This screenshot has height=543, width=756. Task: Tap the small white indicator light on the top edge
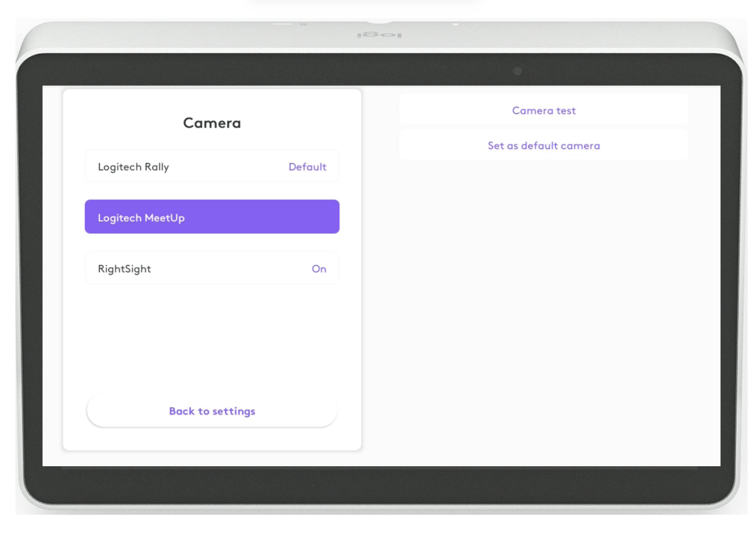click(456, 24)
